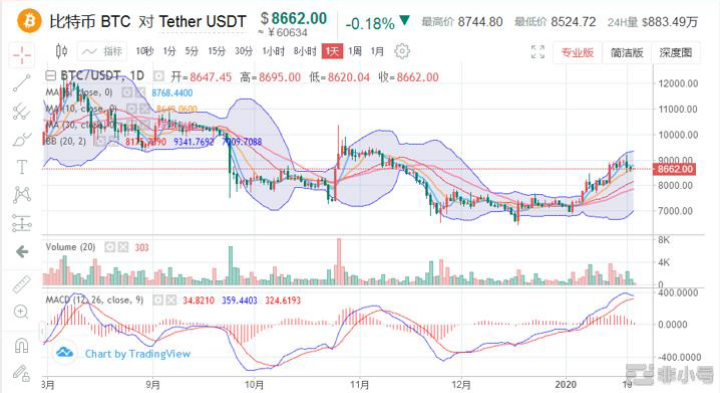Toggle the lock drawings pencil icon
The image size is (720, 393).
pyautogui.click(x=21, y=373)
